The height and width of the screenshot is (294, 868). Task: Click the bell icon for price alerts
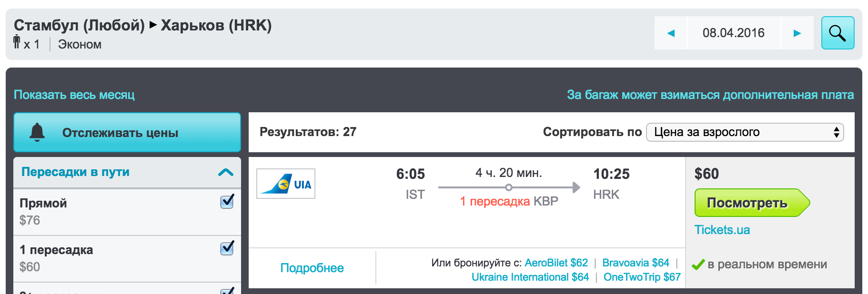(37, 132)
